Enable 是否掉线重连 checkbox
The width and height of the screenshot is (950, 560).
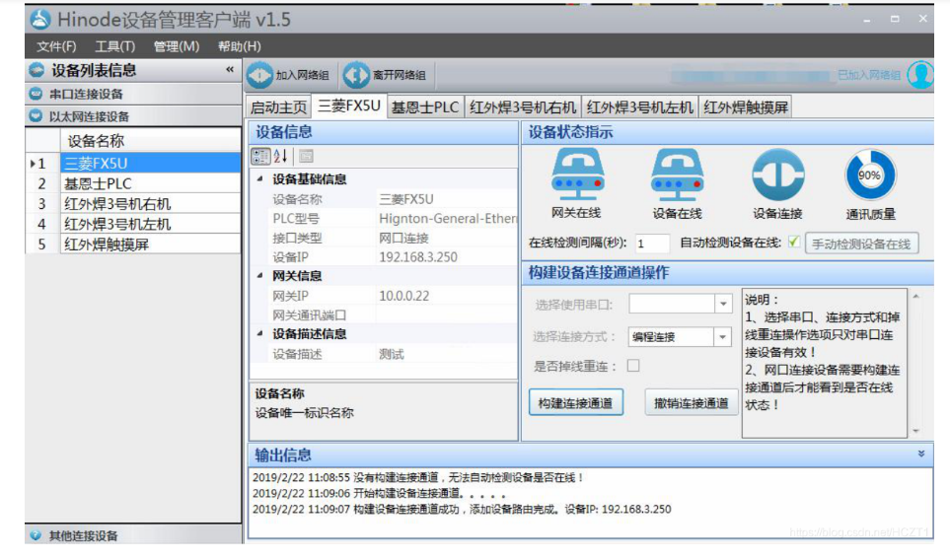[x=633, y=366]
